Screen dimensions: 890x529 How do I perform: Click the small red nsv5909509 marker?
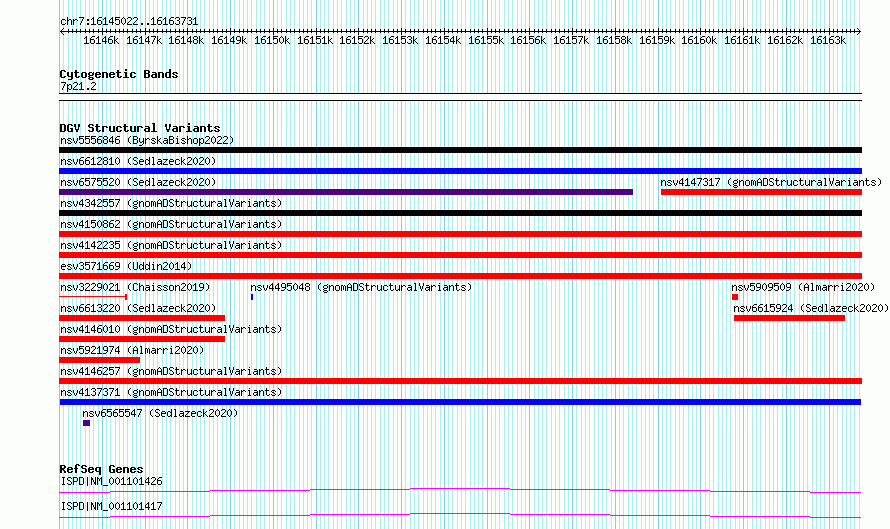click(x=735, y=297)
